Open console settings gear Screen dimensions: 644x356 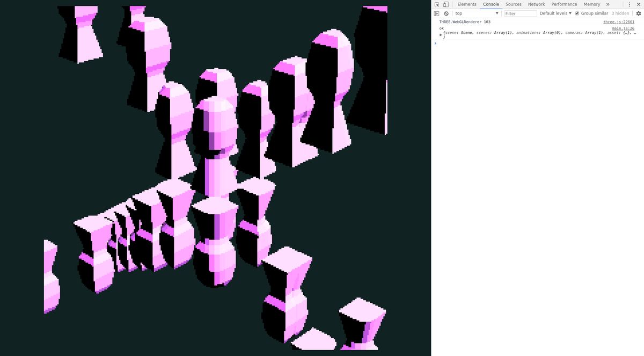tap(639, 13)
